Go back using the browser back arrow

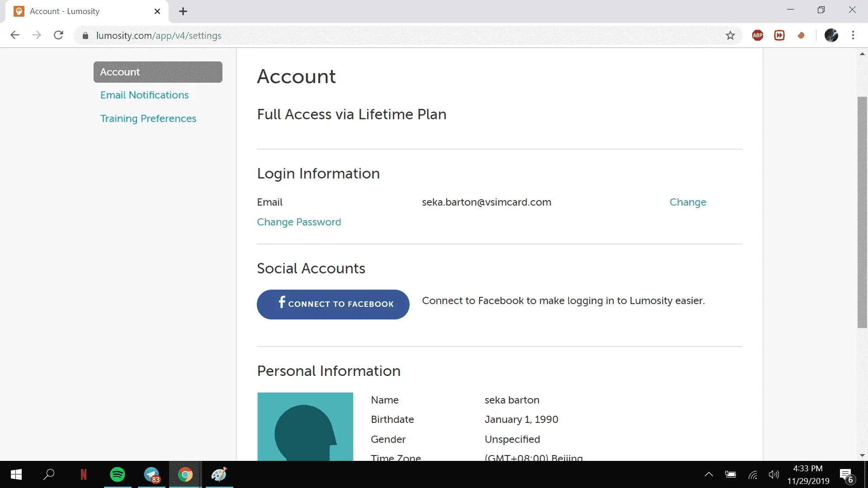pos(15,35)
